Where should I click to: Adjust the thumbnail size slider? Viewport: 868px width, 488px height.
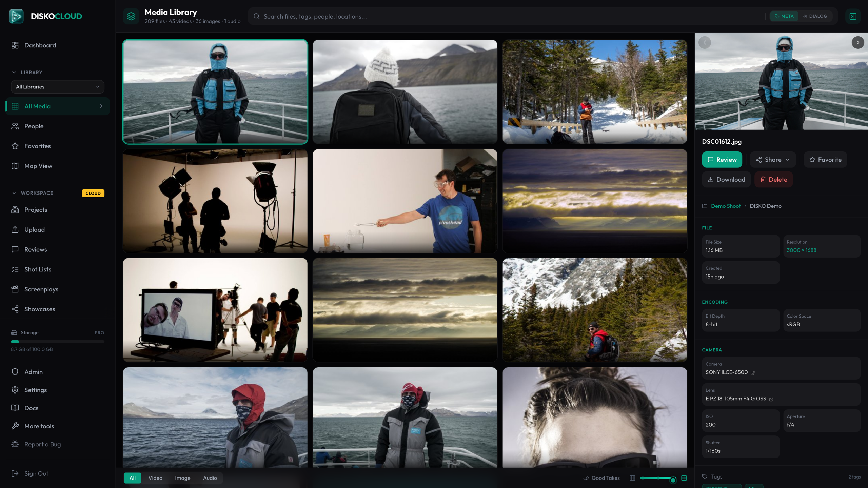pyautogui.click(x=658, y=478)
